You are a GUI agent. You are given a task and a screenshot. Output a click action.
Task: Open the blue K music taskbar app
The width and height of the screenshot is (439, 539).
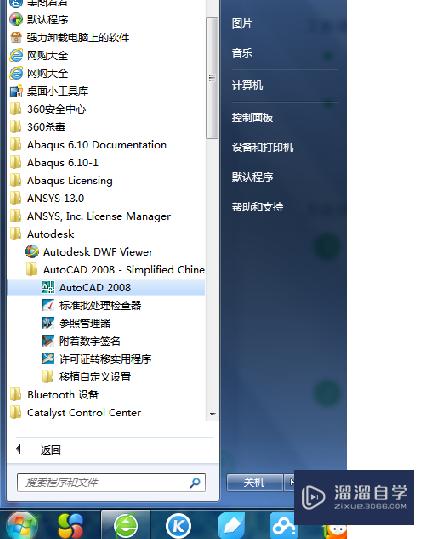178,525
